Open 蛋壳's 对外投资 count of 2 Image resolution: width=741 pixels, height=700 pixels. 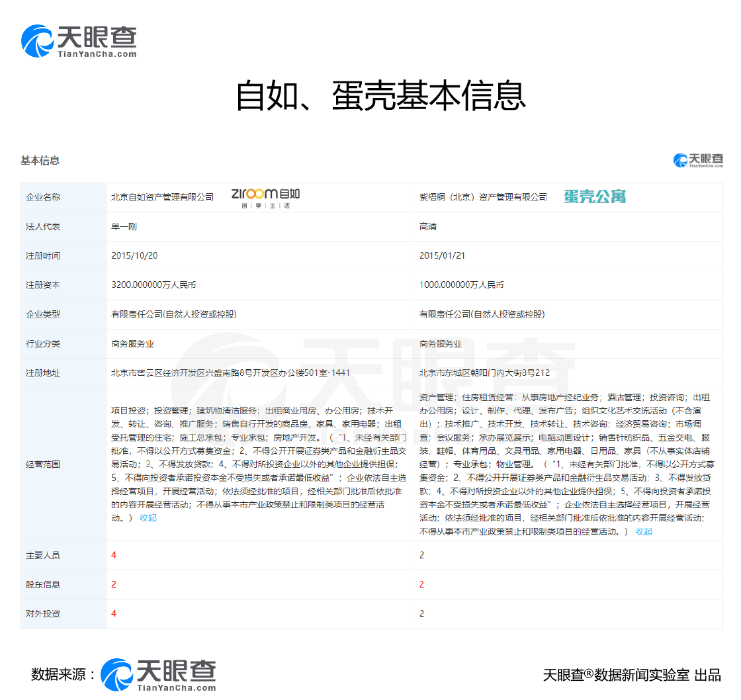pos(422,613)
